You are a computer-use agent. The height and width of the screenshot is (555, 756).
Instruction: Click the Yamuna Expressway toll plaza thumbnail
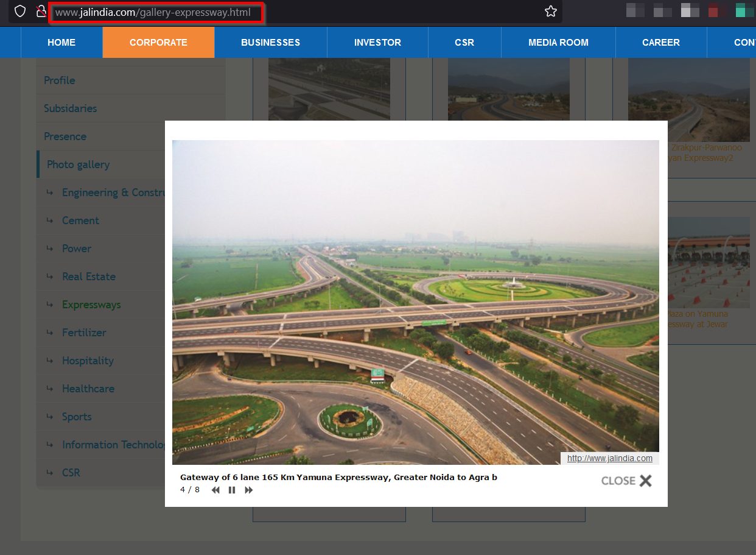[x=709, y=262]
